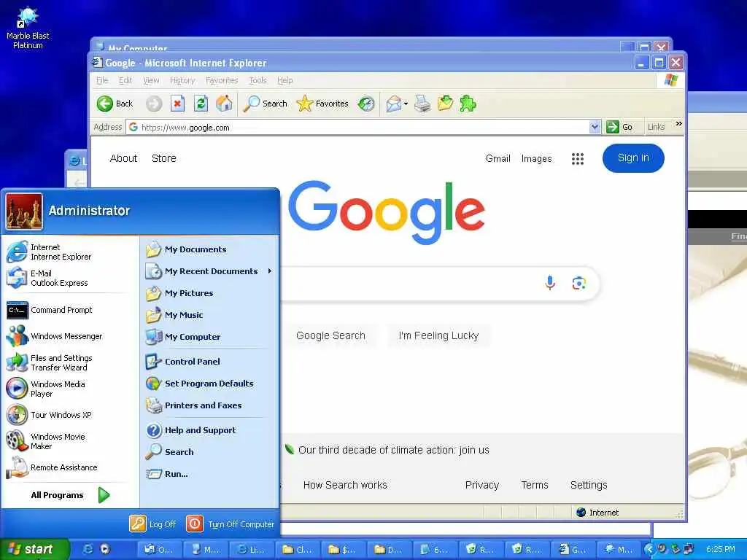Open the Images link
The width and height of the screenshot is (747, 560).
[x=536, y=158]
